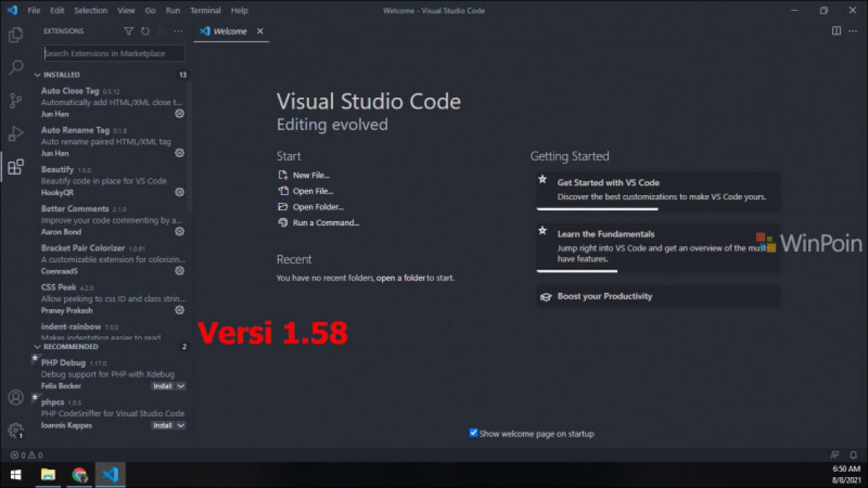Open Auto Rename Tag manage gear
Screen dimensions: 868x488
click(x=180, y=153)
